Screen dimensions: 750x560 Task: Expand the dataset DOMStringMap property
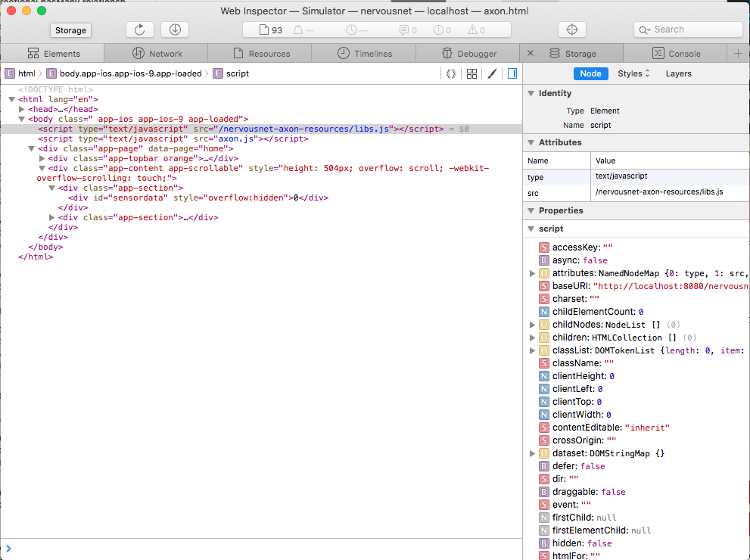(x=532, y=453)
